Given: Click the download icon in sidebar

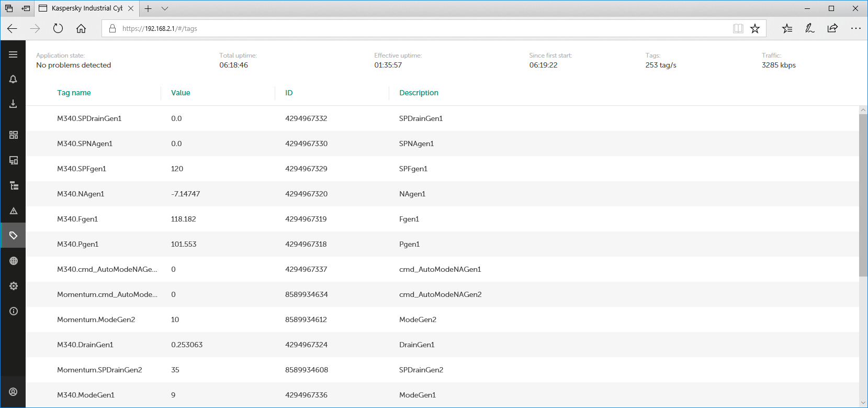Looking at the screenshot, I should tap(13, 104).
